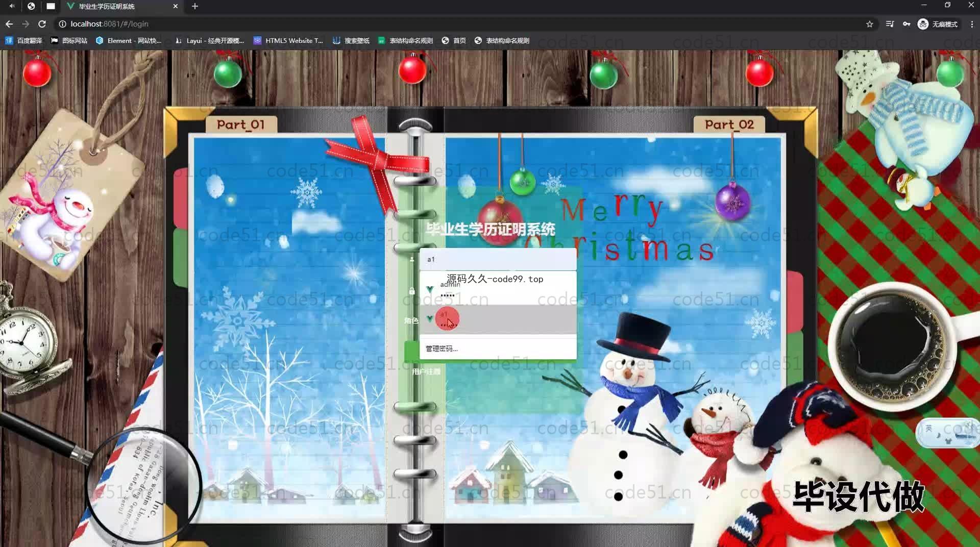Go forward in browser history
Viewport: 980px width, 547px height.
pos(26,24)
